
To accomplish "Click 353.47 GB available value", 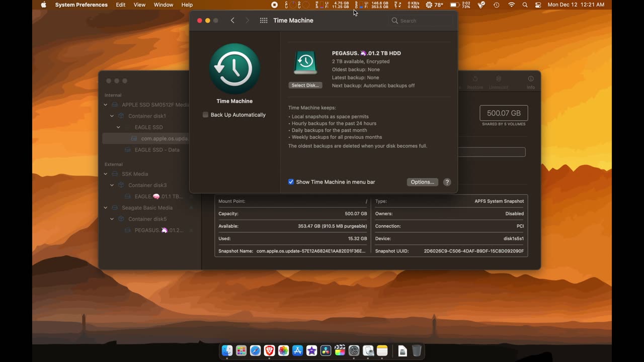I will pyautogui.click(x=333, y=226).
